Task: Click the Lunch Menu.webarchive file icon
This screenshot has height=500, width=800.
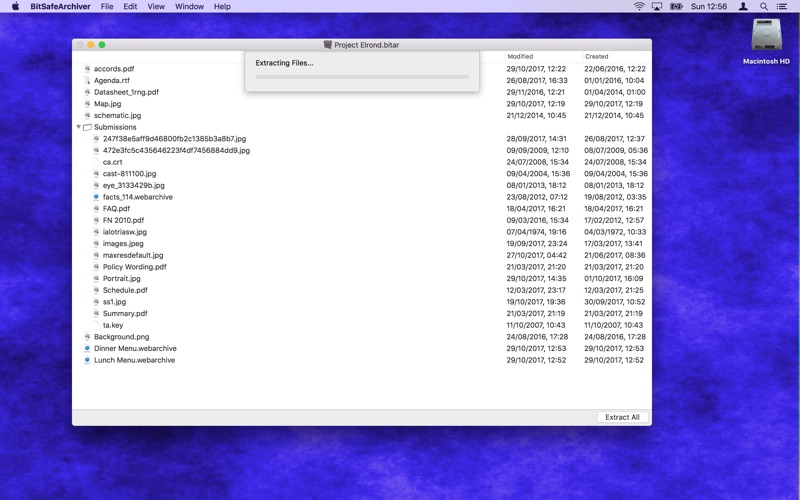Action: pyautogui.click(x=87, y=360)
